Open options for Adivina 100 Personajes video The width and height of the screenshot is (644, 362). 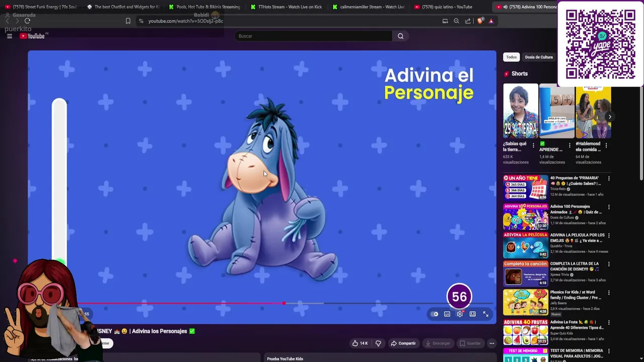tap(609, 207)
